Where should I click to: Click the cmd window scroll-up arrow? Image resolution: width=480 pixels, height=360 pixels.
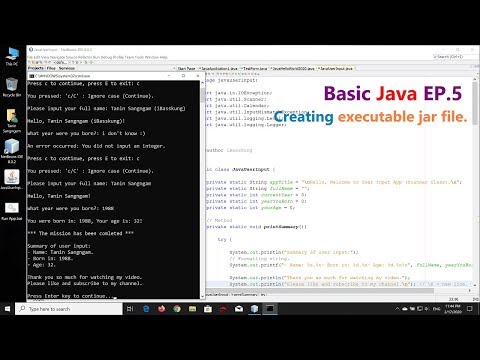(x=202, y=83)
